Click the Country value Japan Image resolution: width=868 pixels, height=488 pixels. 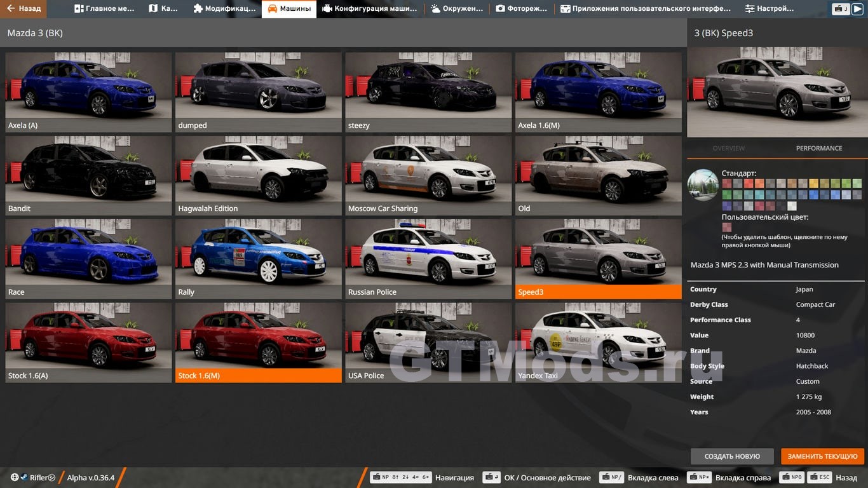click(804, 289)
